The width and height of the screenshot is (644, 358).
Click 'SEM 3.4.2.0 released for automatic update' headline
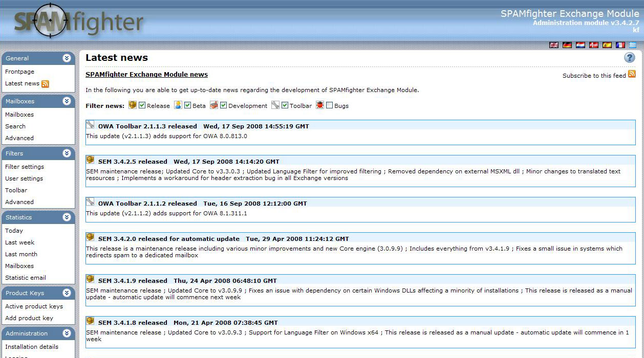tap(169, 239)
